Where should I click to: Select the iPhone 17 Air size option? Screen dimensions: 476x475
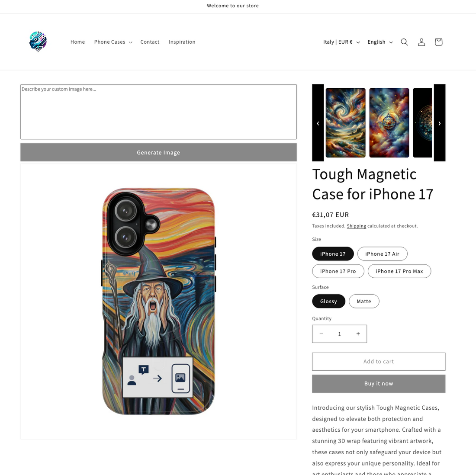[382, 254]
